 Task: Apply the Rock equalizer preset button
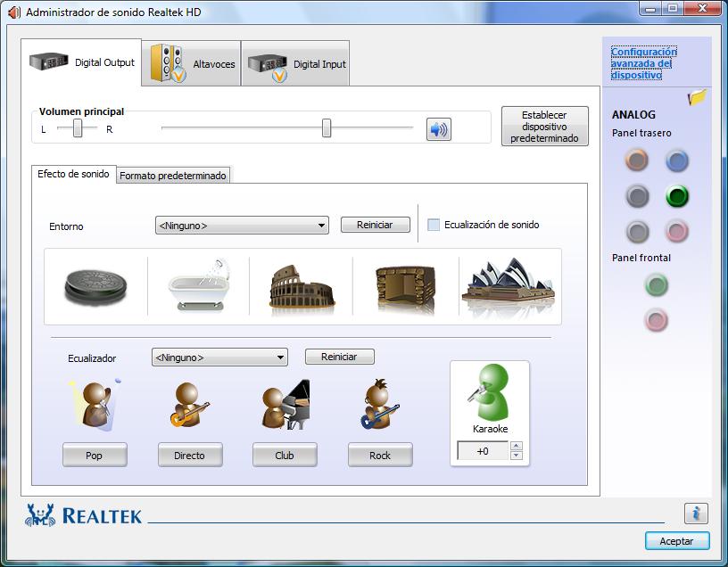(380, 456)
